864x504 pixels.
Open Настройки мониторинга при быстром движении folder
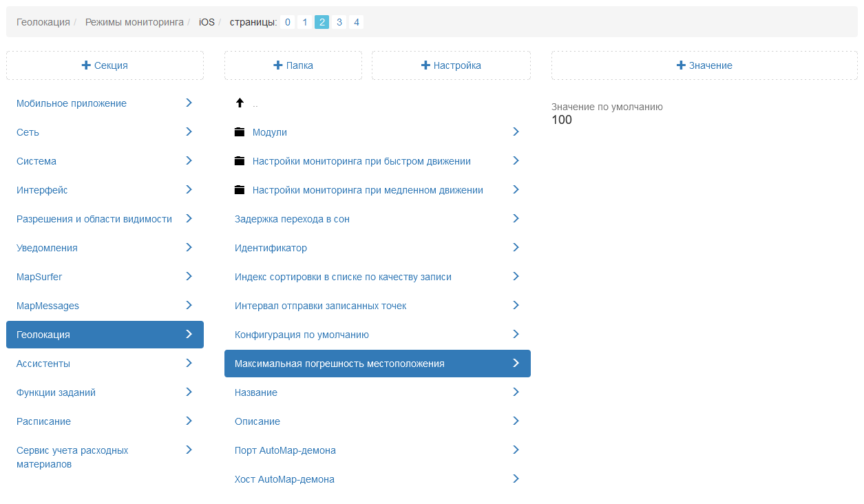377,161
